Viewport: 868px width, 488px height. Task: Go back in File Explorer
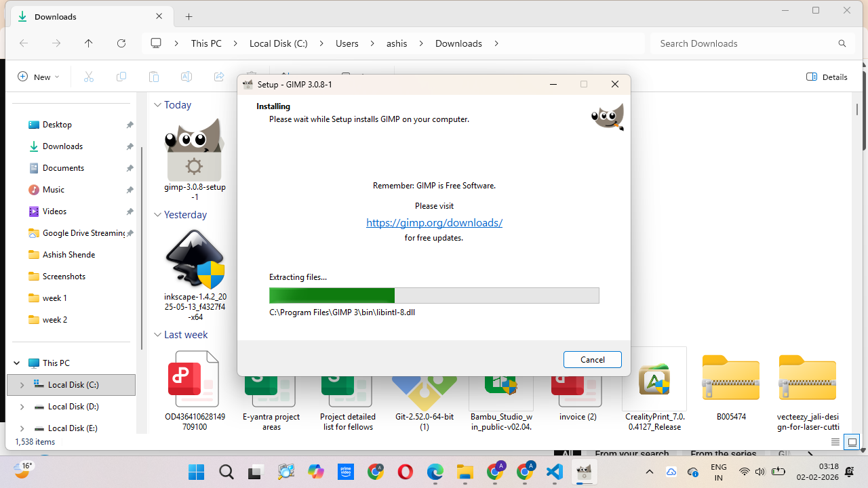pyautogui.click(x=24, y=43)
